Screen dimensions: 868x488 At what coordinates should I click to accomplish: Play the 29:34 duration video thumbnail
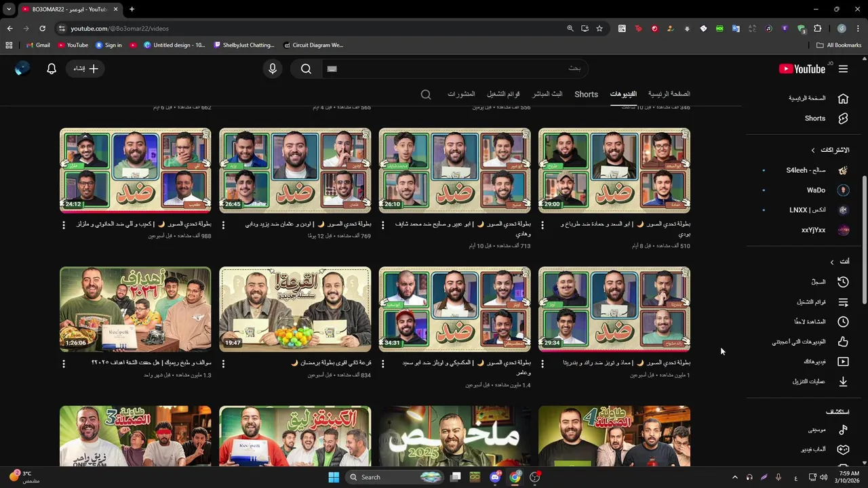click(614, 309)
